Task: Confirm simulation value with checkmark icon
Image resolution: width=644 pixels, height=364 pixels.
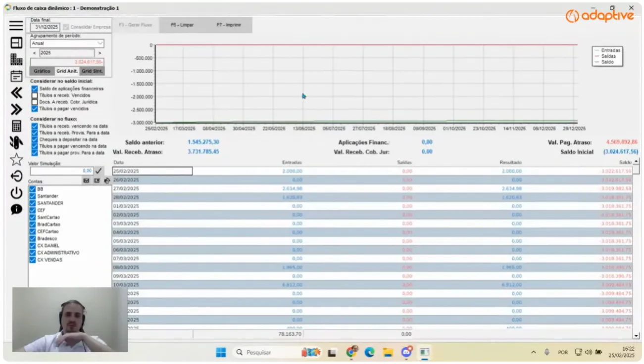Action: [99, 171]
